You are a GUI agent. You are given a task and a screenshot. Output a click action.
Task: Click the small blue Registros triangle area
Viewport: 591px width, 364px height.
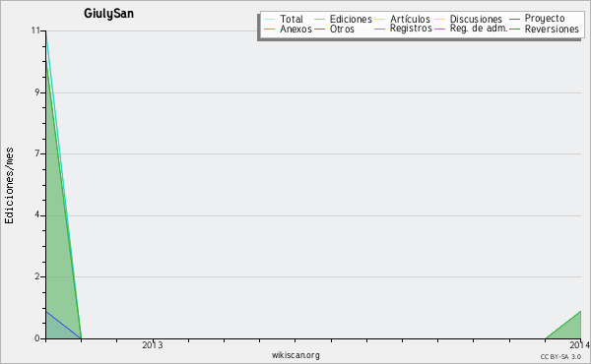(x=56, y=331)
